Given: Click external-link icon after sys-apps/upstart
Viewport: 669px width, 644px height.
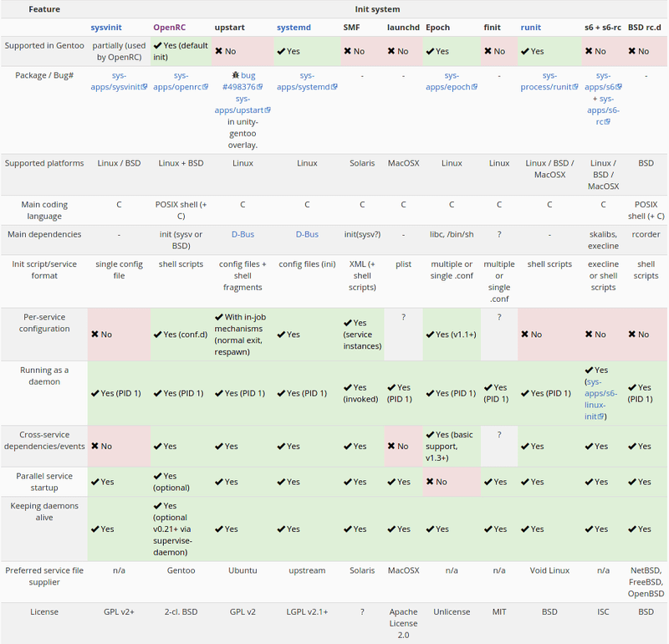Looking at the screenshot, I should [x=268, y=110].
